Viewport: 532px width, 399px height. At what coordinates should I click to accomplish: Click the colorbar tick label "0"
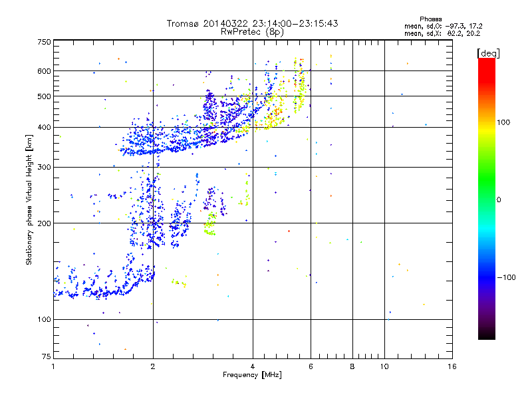click(x=499, y=200)
